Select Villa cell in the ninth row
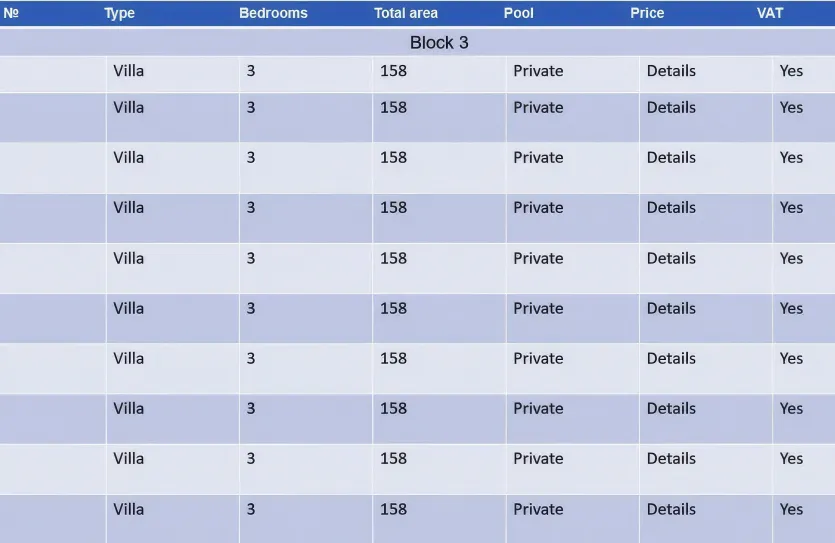Screen dimensions: 835x543 point(129,458)
